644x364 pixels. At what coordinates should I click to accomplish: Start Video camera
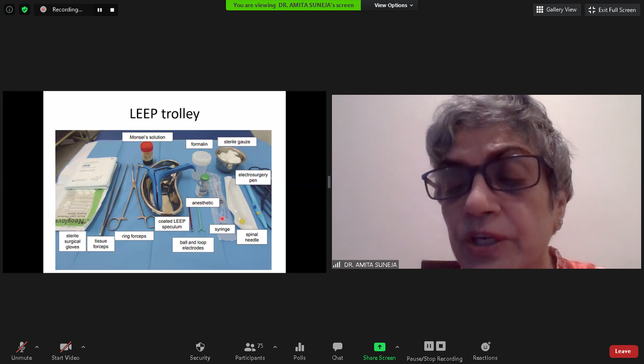[65, 351]
